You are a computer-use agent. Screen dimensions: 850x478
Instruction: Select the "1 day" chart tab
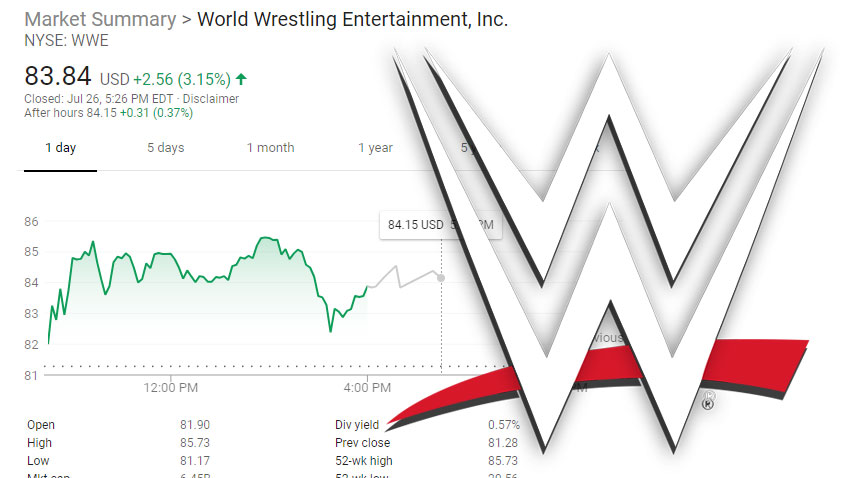click(x=60, y=148)
